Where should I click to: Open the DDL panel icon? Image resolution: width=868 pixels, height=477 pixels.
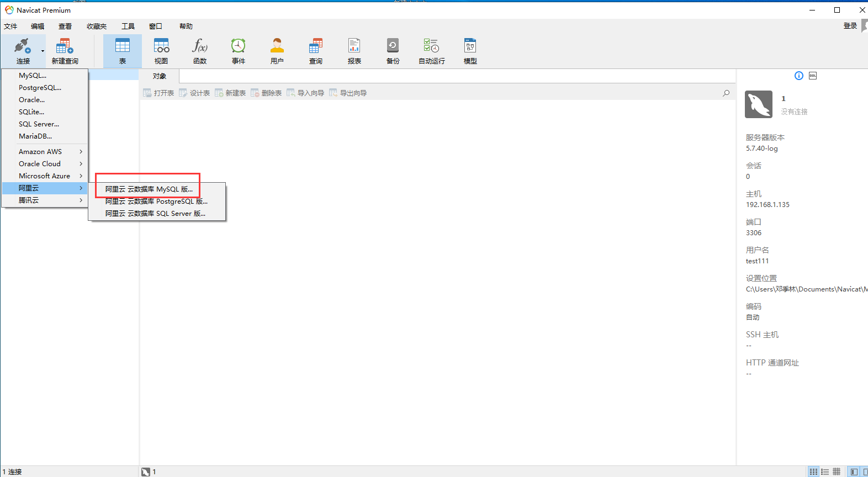[x=813, y=76]
